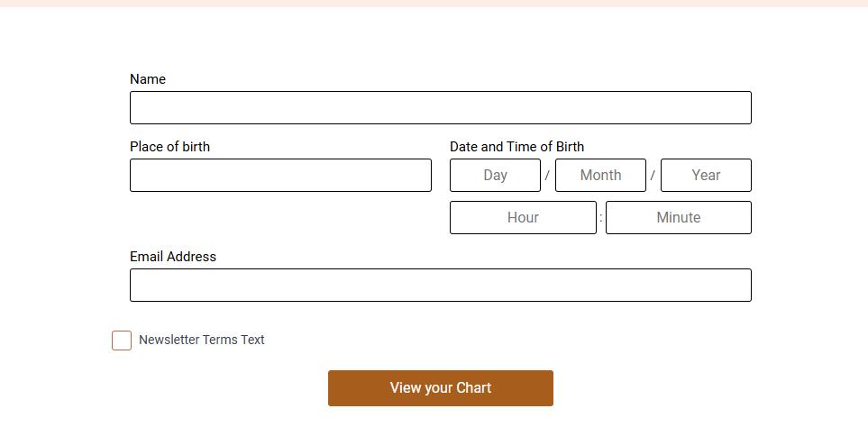Click the slash between Day and Month
This screenshot has height=436, width=868.
coord(547,176)
